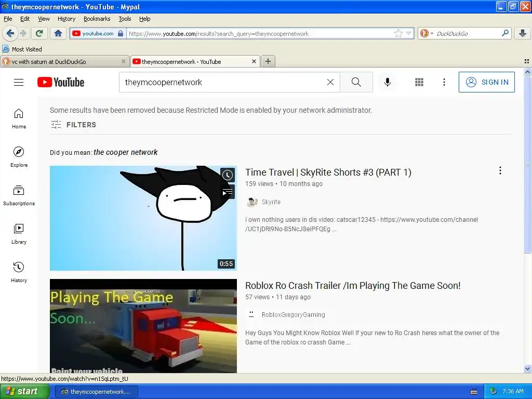Start voice search with microphone icon
The image size is (532, 399).
point(388,82)
